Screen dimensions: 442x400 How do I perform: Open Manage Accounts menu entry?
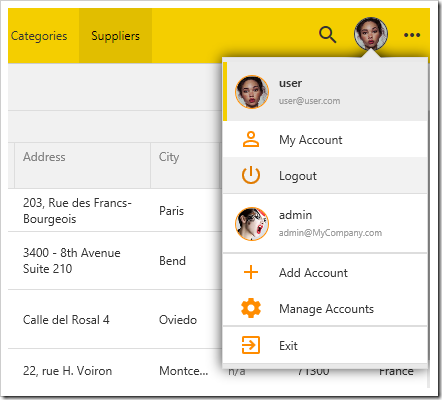(x=325, y=308)
